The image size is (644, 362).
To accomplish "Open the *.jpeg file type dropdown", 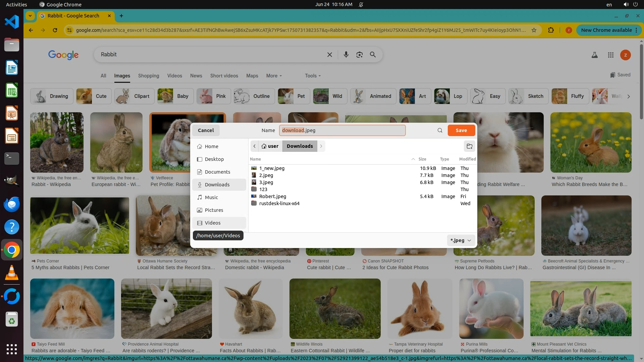I will (461, 240).
